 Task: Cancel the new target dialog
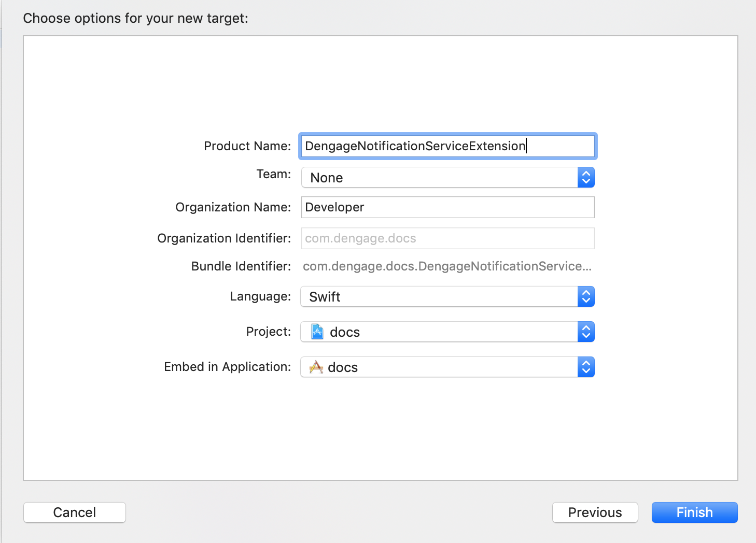pos(75,512)
